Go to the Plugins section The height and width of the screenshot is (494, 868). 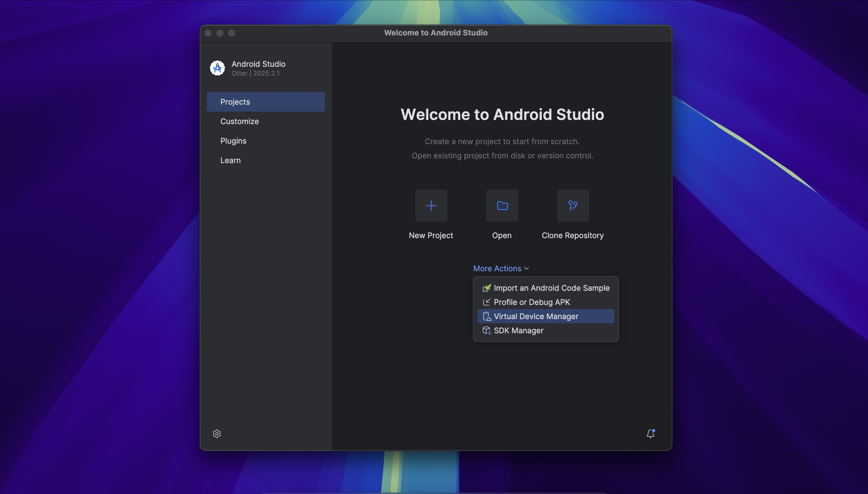(266, 141)
